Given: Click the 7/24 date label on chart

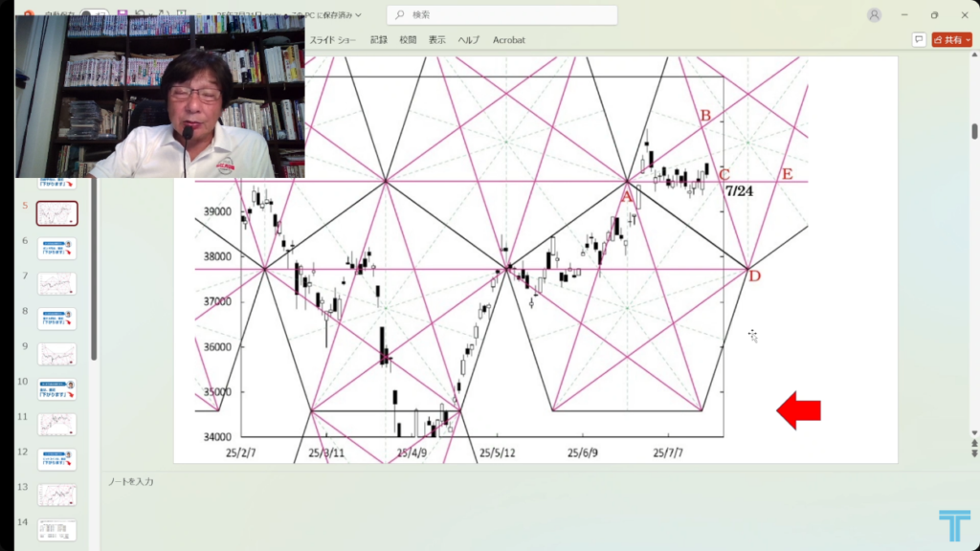Looking at the screenshot, I should coord(740,191).
